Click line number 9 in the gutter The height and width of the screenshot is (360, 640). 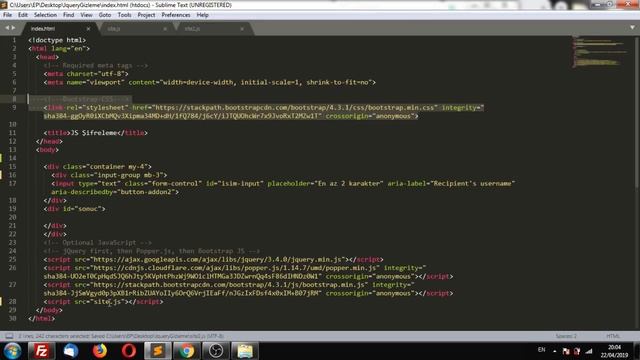pyautogui.click(x=14, y=107)
